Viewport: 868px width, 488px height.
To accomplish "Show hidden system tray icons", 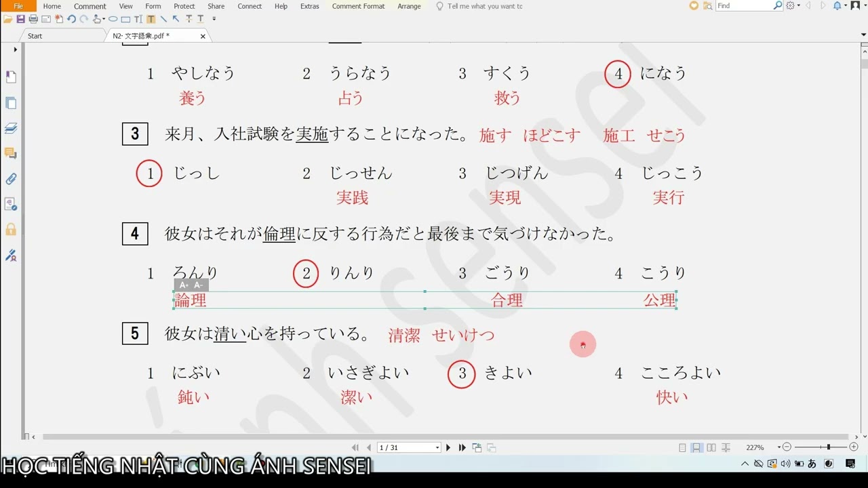I will coord(745,464).
